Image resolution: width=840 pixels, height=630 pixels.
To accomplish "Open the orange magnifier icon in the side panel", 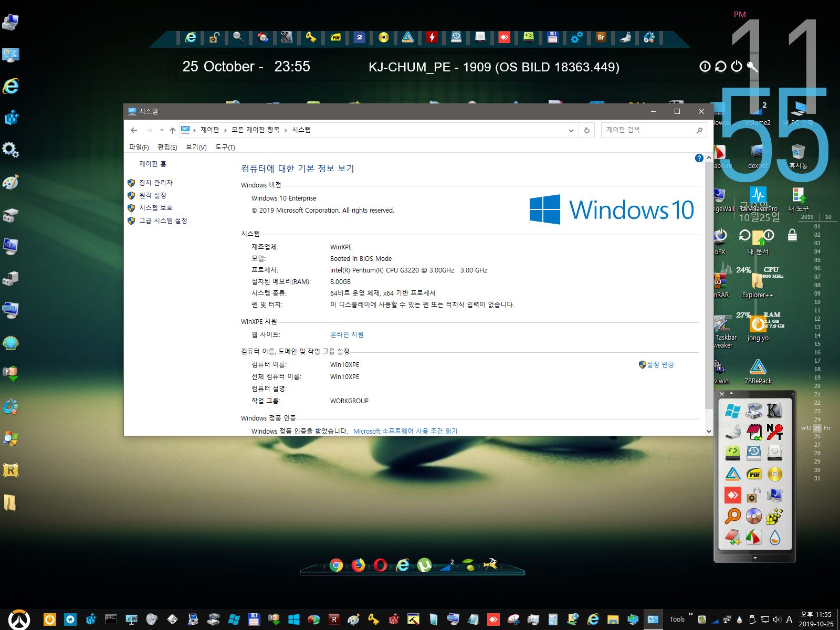I will tap(733, 517).
